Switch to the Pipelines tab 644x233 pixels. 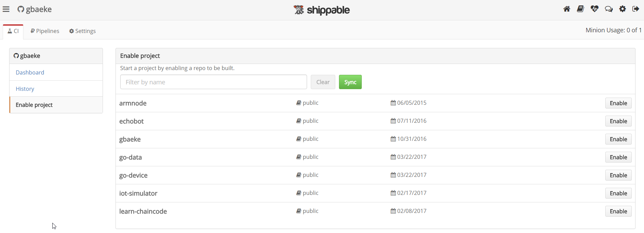point(45,31)
